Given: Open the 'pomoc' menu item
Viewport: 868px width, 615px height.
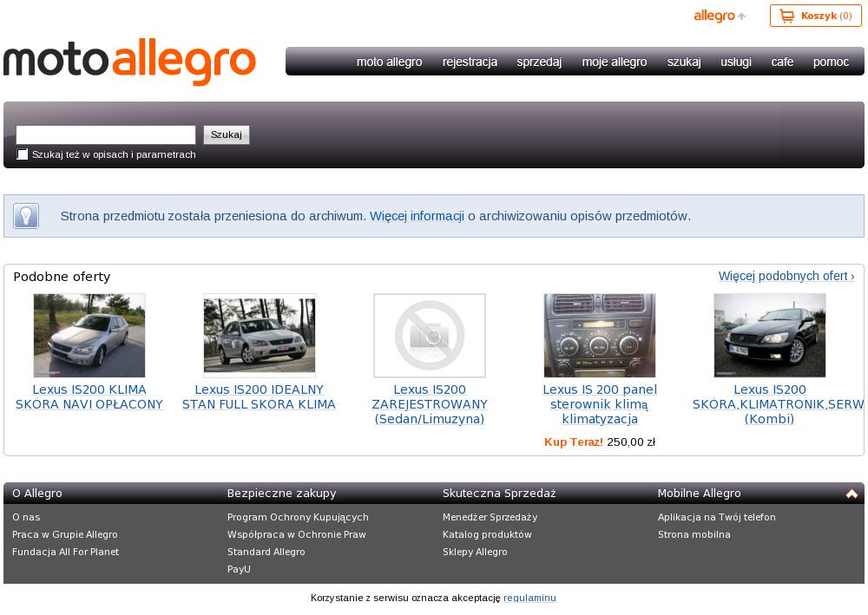Looking at the screenshot, I should pos(831,62).
